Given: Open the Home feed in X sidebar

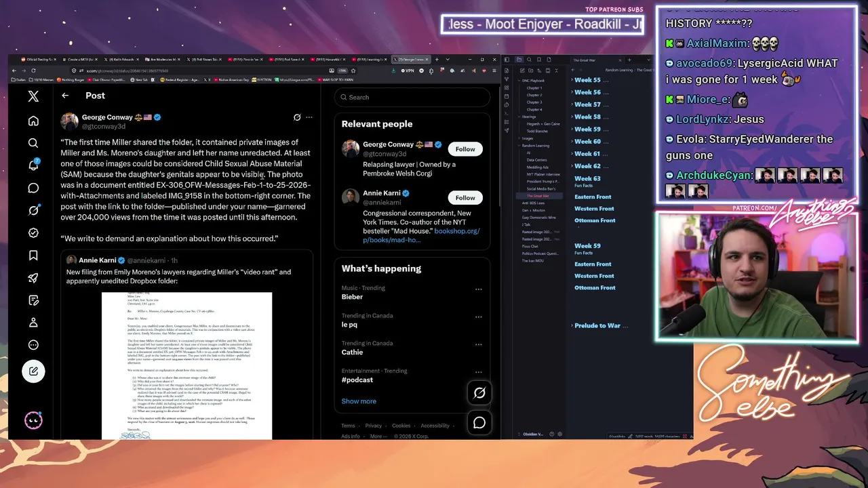Looking at the screenshot, I should click(x=33, y=121).
